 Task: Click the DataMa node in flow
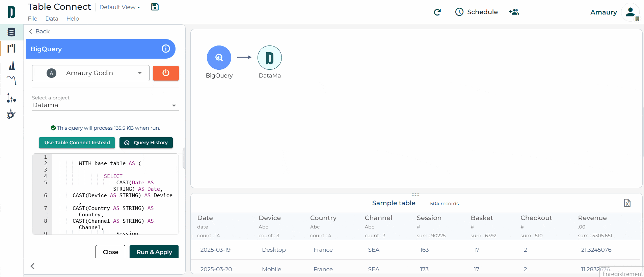[270, 58]
